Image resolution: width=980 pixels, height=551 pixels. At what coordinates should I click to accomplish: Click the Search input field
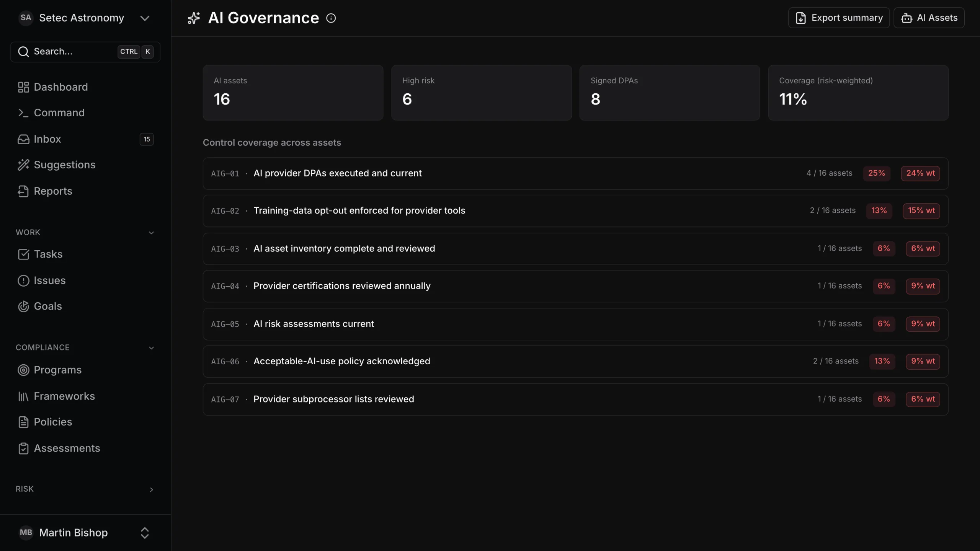[85, 52]
